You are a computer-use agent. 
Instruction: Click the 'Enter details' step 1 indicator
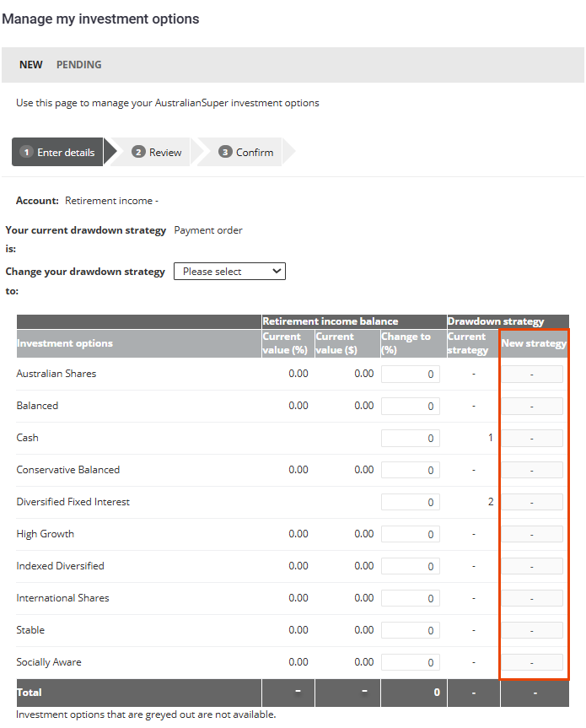click(57, 153)
